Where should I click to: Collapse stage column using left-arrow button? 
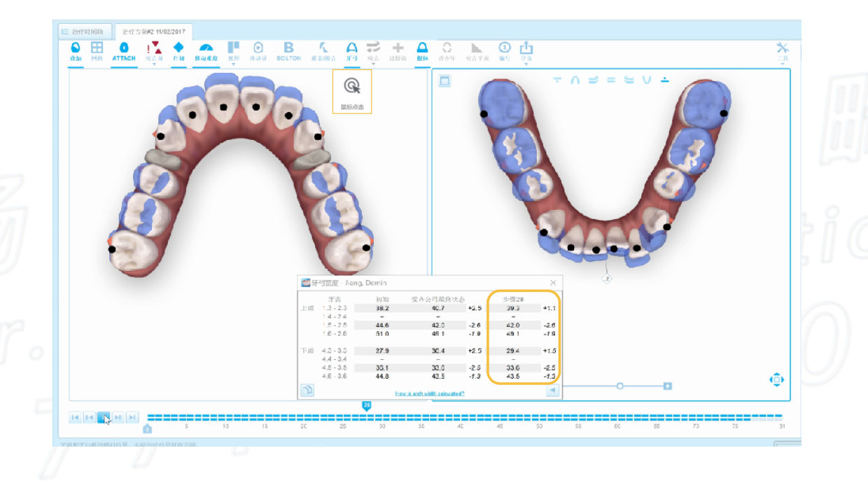coord(553,391)
